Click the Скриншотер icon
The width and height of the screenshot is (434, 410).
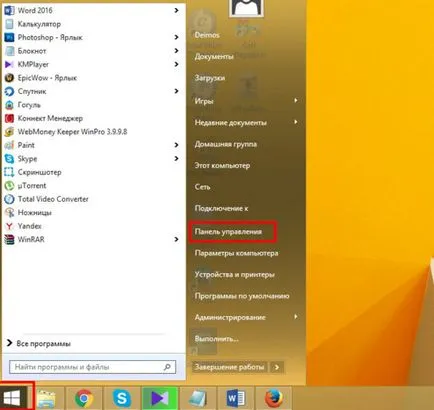(x=9, y=172)
